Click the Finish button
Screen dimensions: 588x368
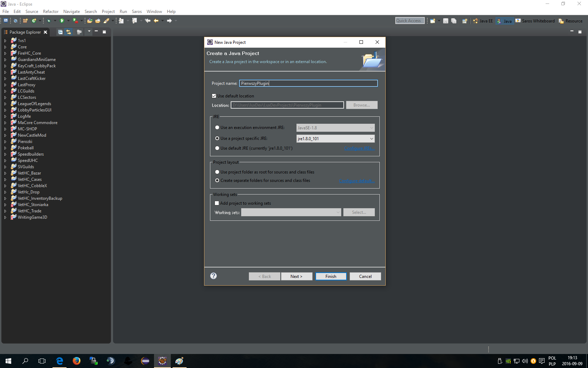click(331, 277)
